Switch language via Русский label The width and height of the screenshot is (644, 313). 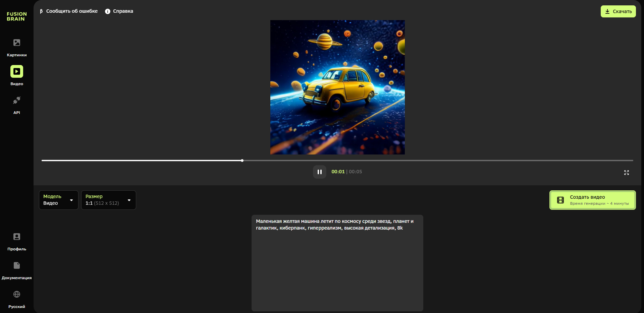[x=17, y=307]
